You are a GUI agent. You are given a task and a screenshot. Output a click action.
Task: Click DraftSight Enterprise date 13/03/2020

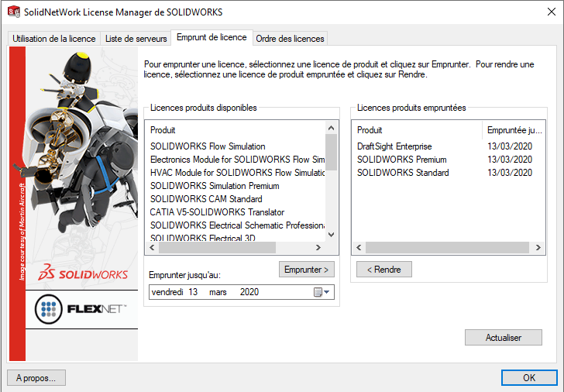(510, 146)
